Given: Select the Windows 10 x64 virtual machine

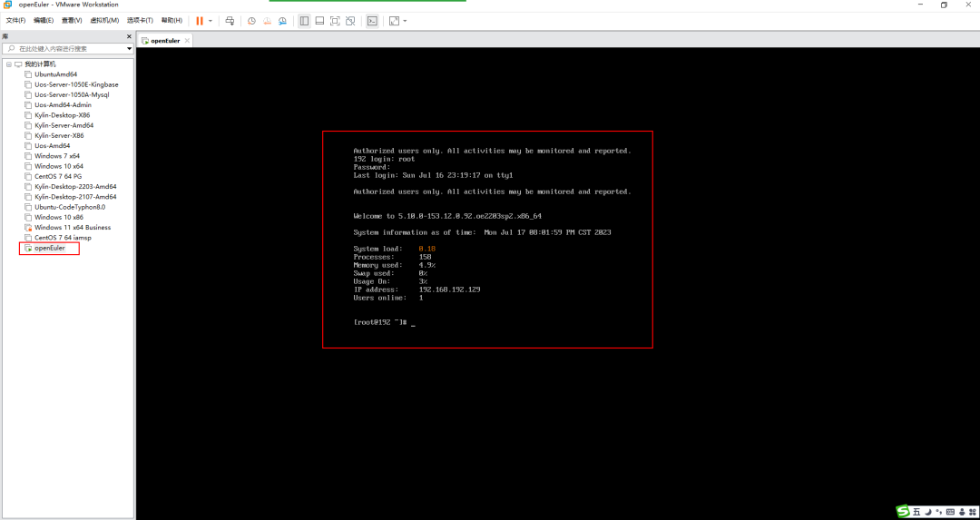Looking at the screenshot, I should [59, 166].
